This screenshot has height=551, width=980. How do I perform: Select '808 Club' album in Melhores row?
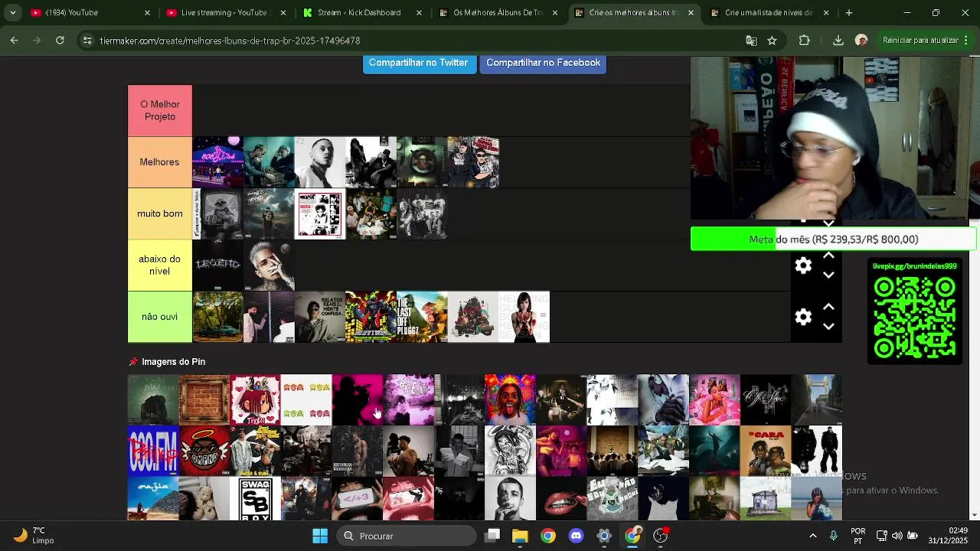[x=217, y=162]
